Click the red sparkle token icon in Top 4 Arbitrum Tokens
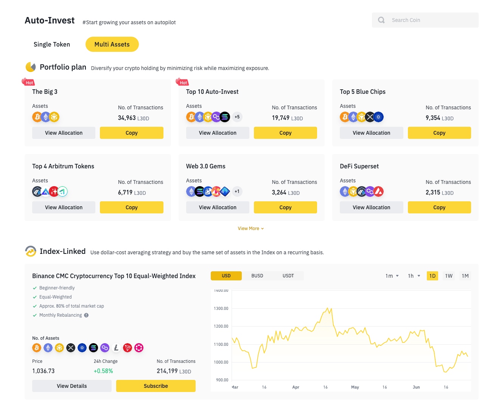The height and width of the screenshot is (420, 504). tap(54, 191)
